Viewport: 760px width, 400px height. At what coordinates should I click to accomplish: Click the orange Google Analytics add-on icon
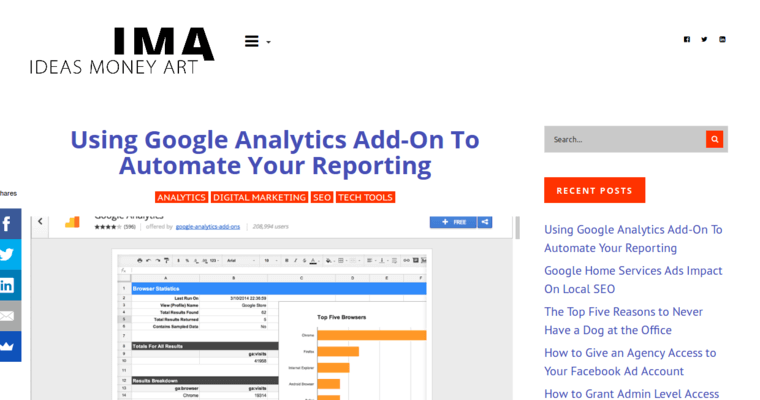point(72,222)
